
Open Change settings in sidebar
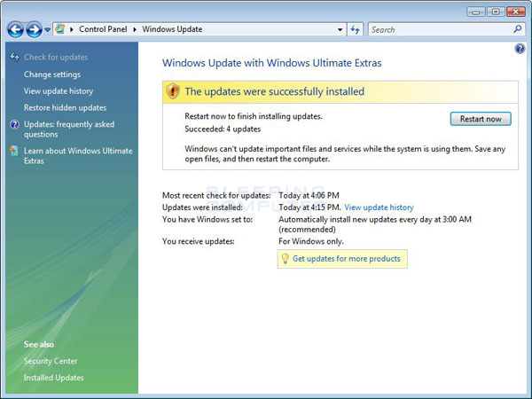[x=52, y=74]
